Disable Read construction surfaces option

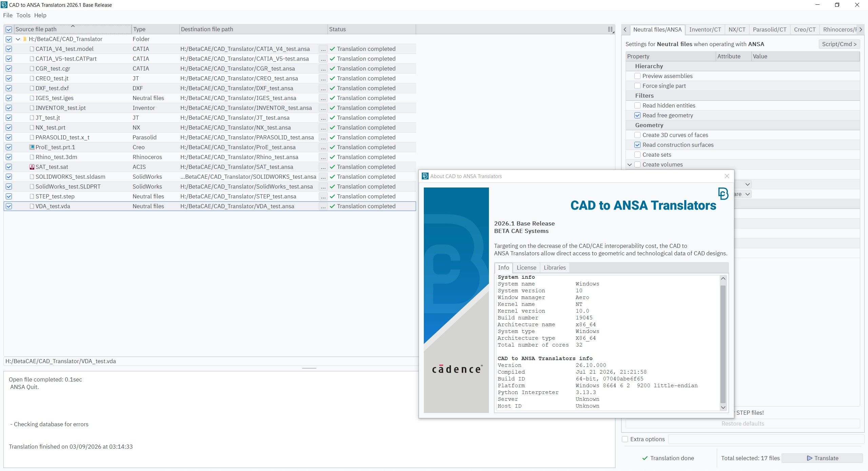point(637,145)
